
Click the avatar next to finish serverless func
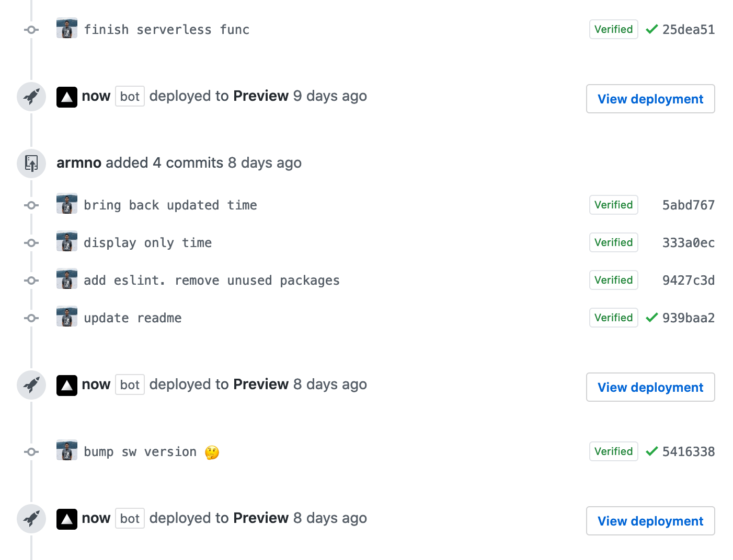67,28
